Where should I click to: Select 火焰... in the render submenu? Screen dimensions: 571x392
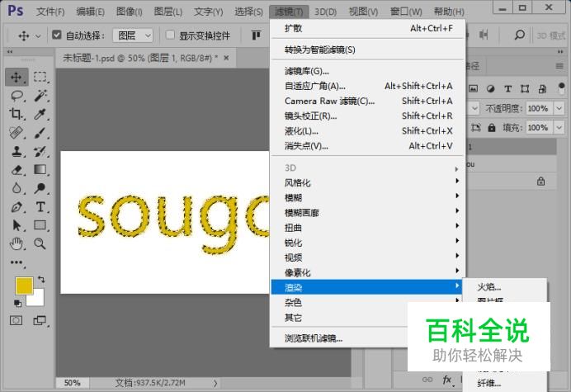[x=505, y=287]
